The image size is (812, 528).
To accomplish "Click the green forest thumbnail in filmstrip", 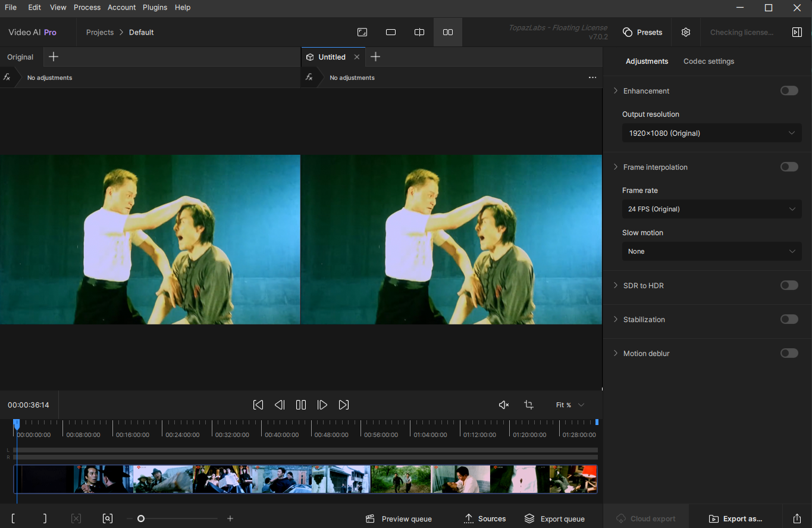I will click(400, 479).
